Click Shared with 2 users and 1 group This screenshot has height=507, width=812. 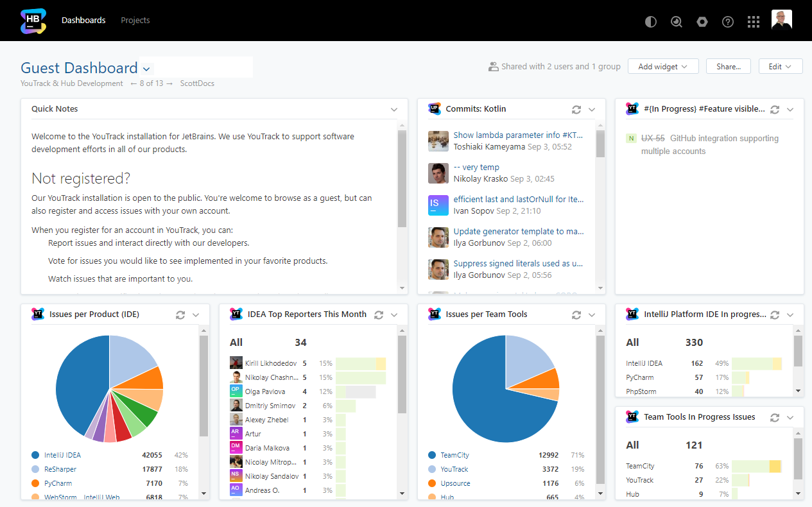tap(555, 67)
